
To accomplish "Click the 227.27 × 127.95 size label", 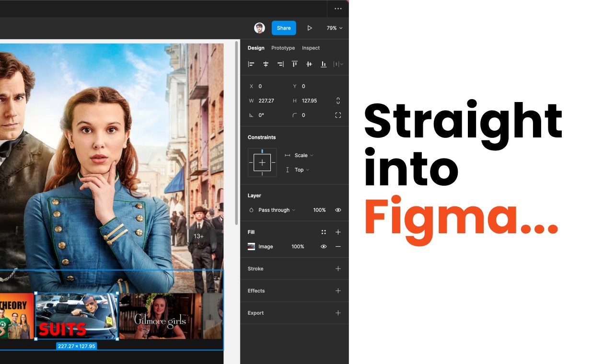I will point(76,346).
